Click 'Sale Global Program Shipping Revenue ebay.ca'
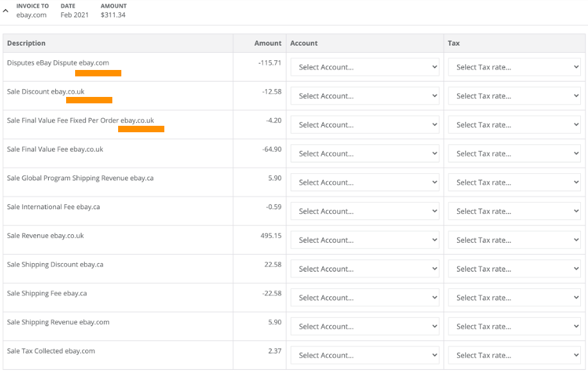 (x=80, y=178)
